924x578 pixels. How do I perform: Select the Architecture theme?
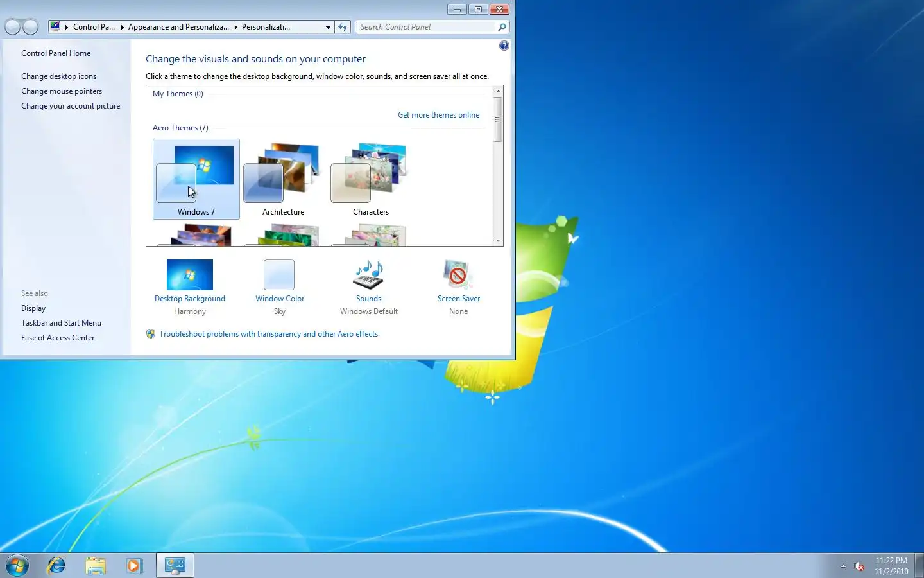(x=283, y=179)
